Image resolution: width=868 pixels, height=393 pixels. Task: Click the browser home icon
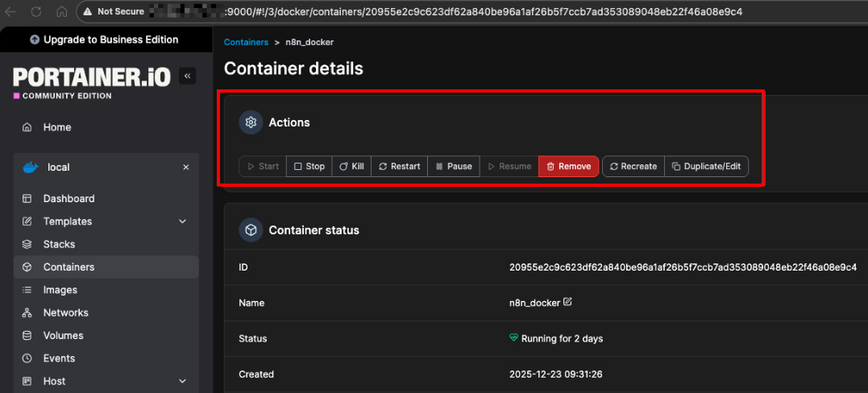point(62,11)
